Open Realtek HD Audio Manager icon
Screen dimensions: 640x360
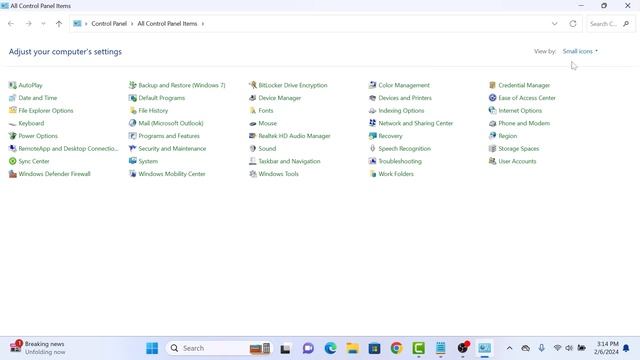tap(253, 136)
